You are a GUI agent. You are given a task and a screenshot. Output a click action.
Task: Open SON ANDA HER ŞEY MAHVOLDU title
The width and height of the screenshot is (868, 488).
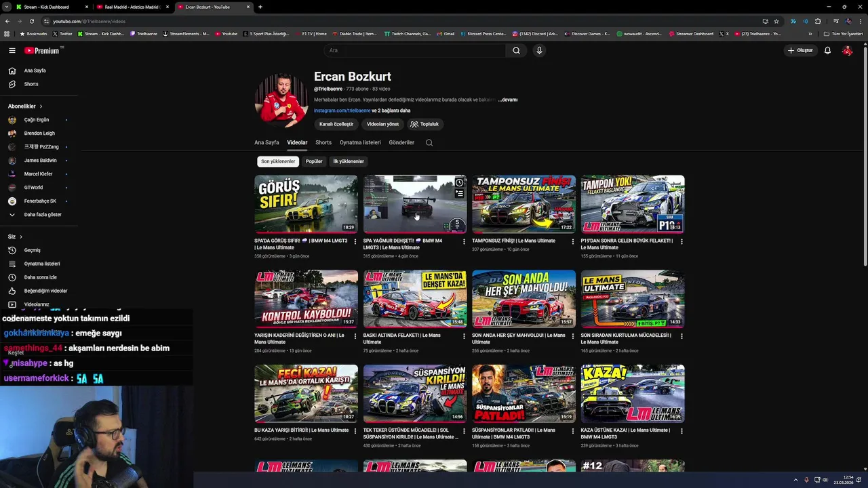tap(519, 338)
